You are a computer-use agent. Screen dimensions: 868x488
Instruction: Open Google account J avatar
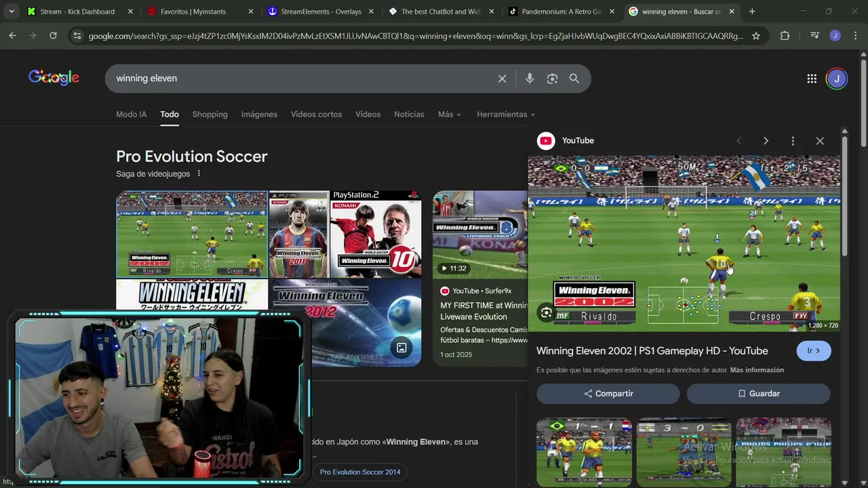click(837, 79)
